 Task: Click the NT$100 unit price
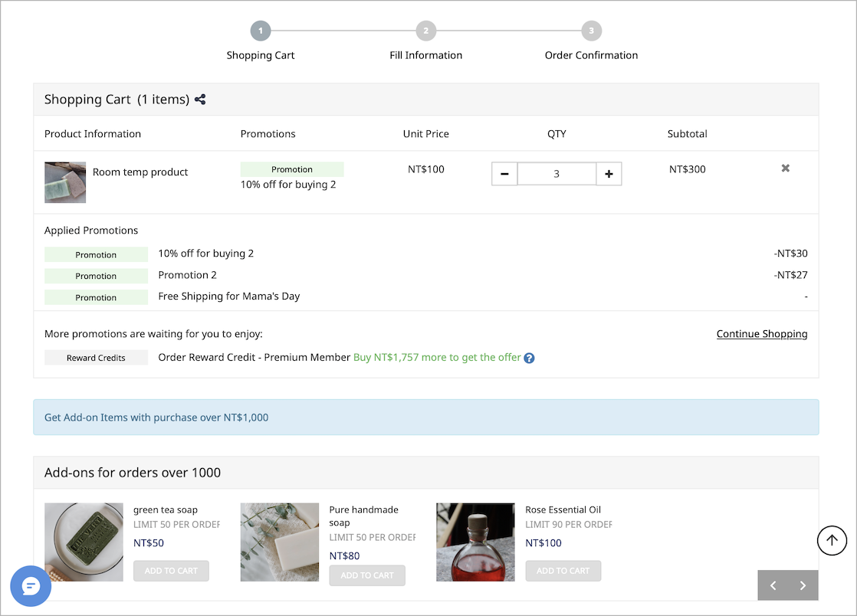click(425, 169)
